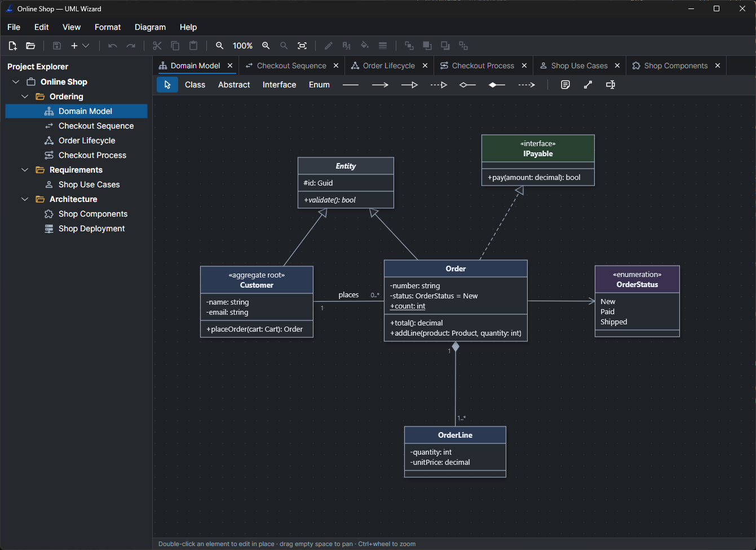The image size is (756, 550).
Task: Pick the Enum element tool
Action: (319, 85)
